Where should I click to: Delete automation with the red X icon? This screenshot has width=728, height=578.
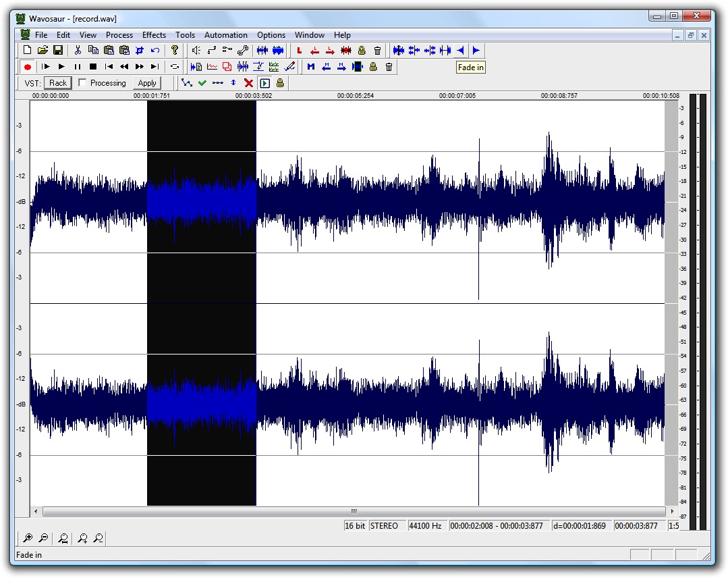coord(248,83)
